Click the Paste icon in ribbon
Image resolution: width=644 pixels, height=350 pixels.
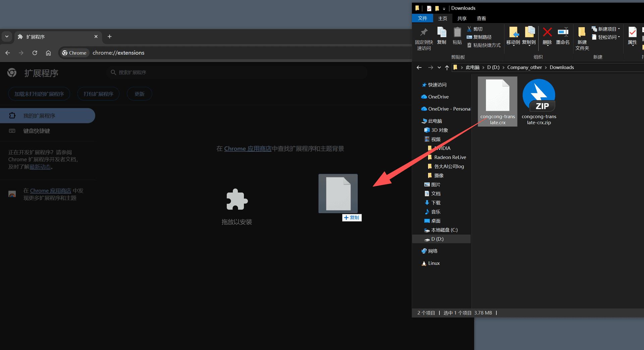click(x=457, y=36)
